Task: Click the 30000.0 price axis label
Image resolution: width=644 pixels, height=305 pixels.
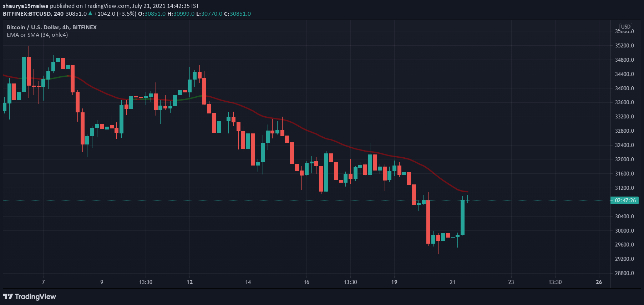Action: pos(624,231)
